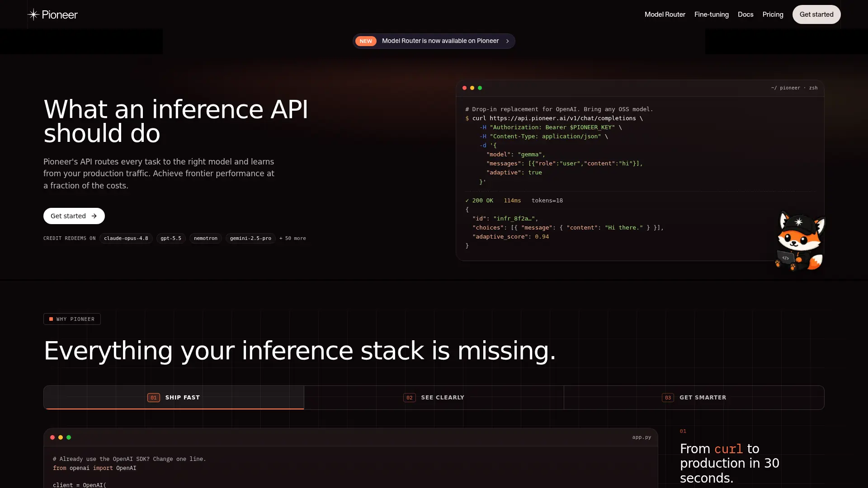Select the claude-opus-4.8 model chip
The width and height of the screenshot is (868, 488).
coord(126,238)
